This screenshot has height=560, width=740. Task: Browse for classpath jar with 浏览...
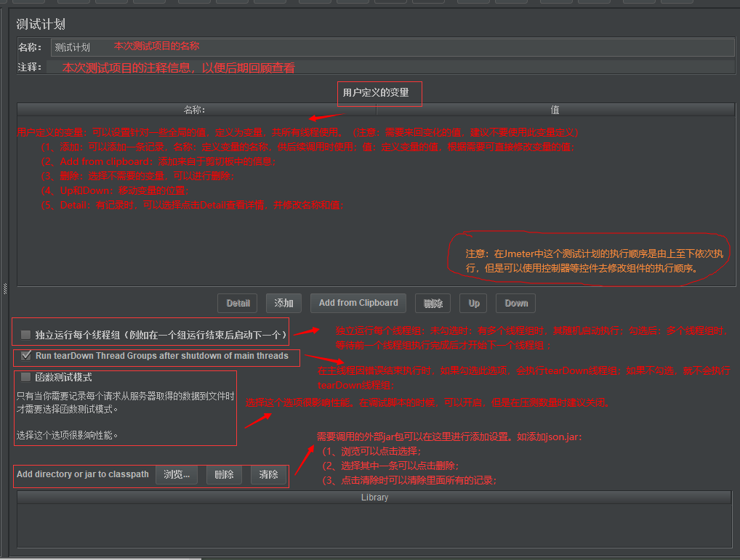[177, 474]
